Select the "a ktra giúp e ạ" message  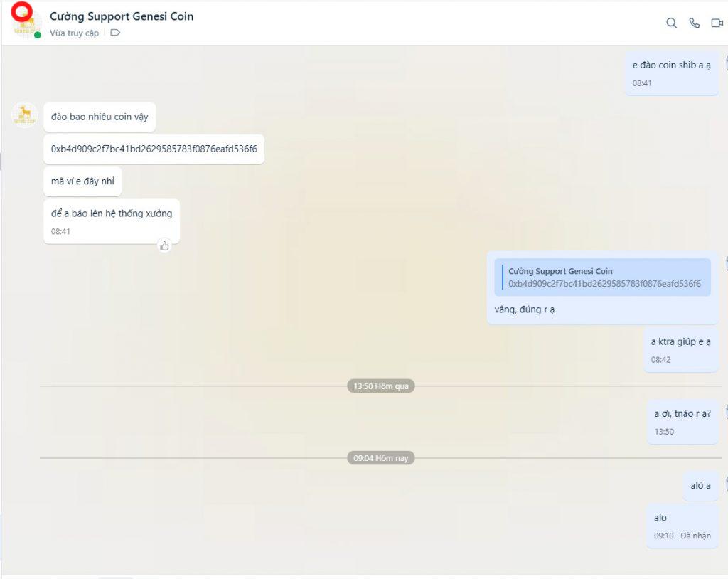680,342
